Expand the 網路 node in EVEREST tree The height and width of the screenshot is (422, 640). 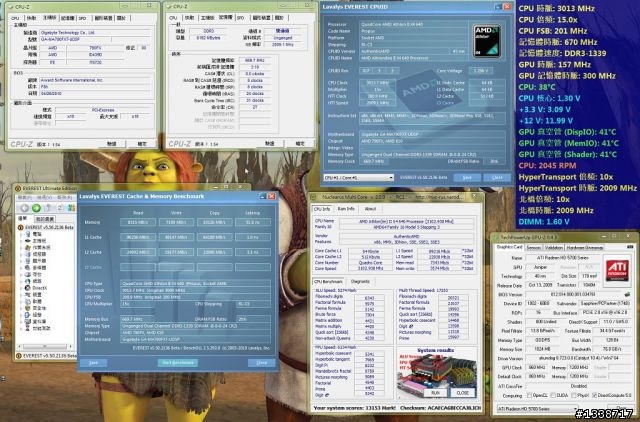tap(21, 281)
